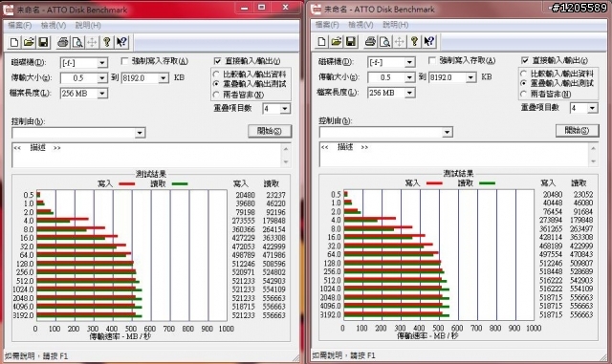Click 開始 start button in left window
This screenshot has width=612, height=364.
click(270, 131)
